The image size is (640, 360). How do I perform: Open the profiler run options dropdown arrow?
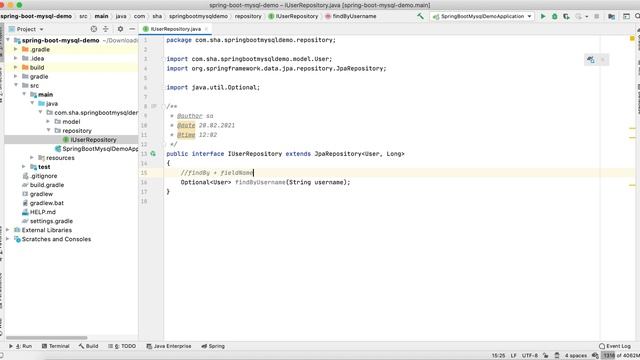coord(587,17)
